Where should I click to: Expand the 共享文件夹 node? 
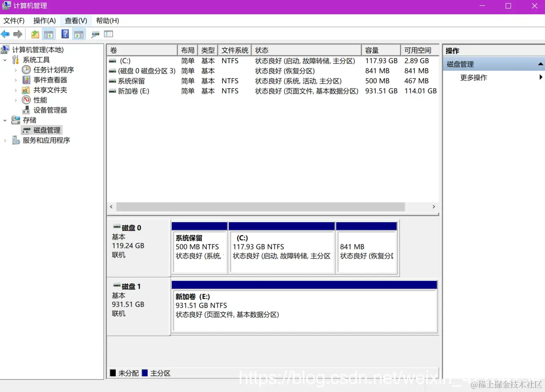16,90
